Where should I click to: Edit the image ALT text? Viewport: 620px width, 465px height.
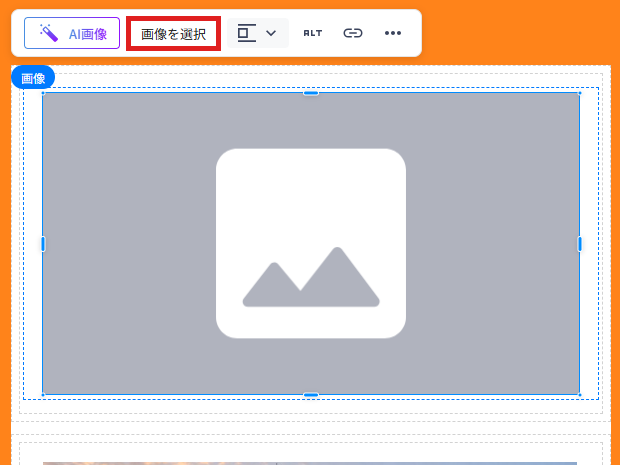click(x=313, y=33)
